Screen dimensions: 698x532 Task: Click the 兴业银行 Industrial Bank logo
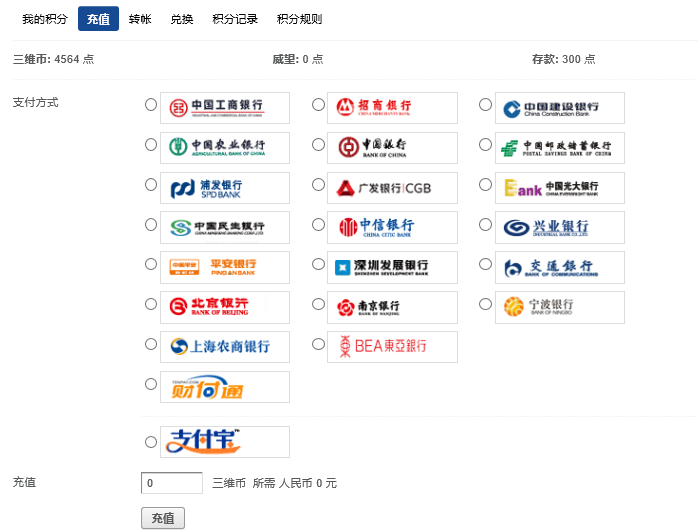pos(560,227)
